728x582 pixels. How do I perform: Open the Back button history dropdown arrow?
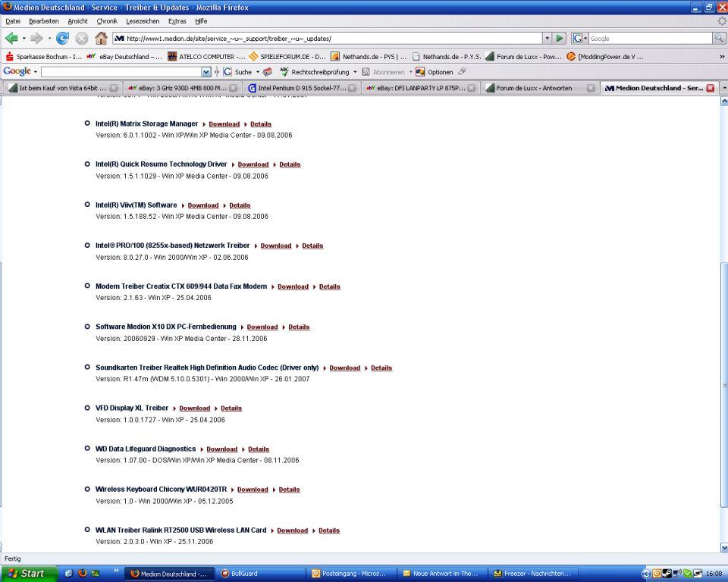24,39
